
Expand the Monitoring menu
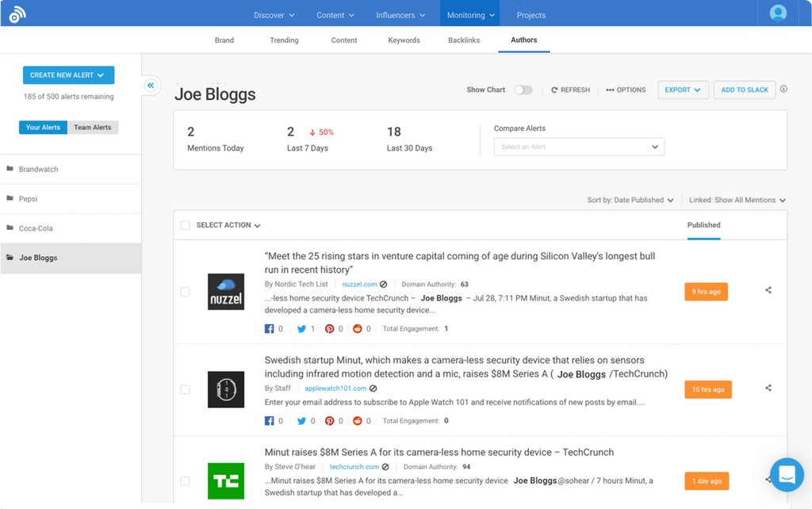click(x=471, y=15)
